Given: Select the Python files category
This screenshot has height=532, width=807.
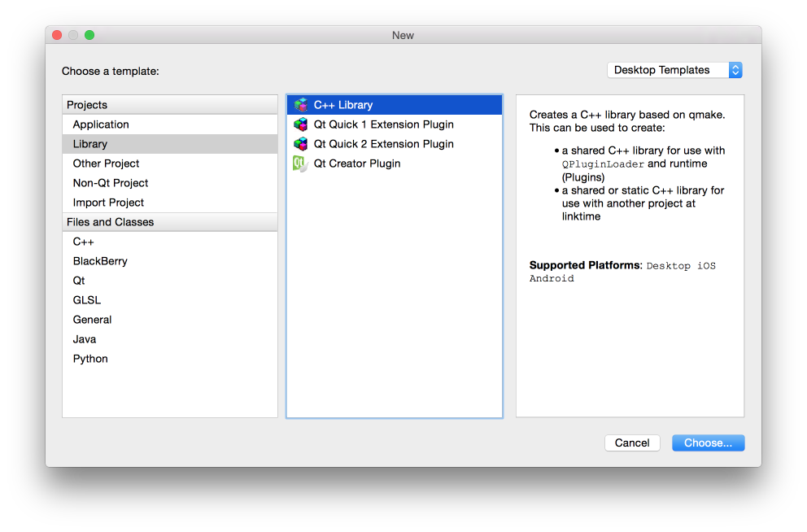Looking at the screenshot, I should (x=170, y=359).
